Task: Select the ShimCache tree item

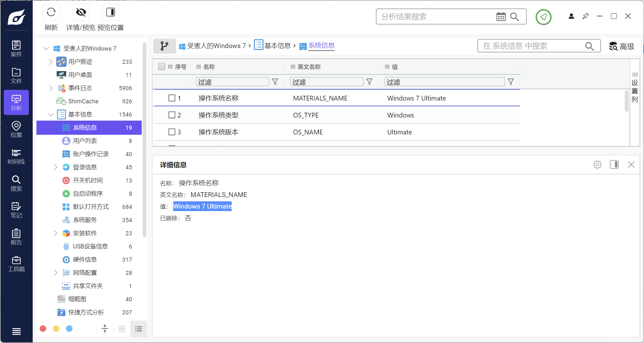Action: pyautogui.click(x=89, y=101)
